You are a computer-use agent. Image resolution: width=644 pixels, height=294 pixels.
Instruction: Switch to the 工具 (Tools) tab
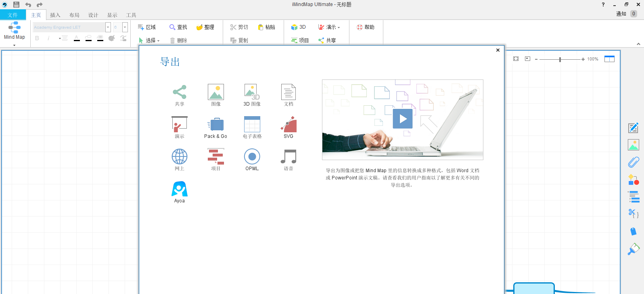point(131,15)
